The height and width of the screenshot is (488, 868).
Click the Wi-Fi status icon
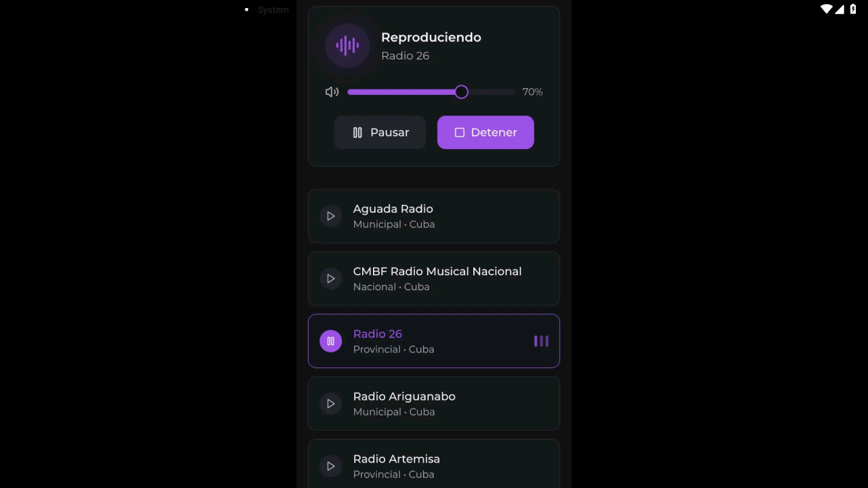pos(826,9)
